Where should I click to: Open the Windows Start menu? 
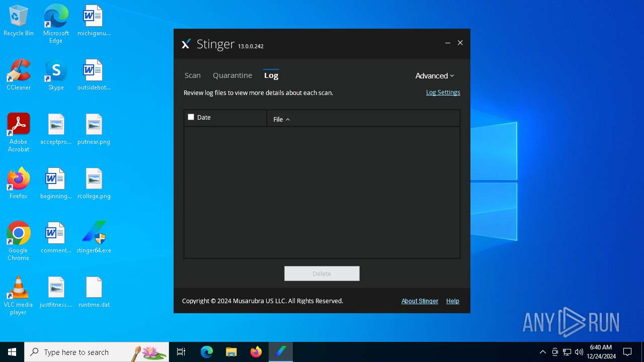coord(12,352)
